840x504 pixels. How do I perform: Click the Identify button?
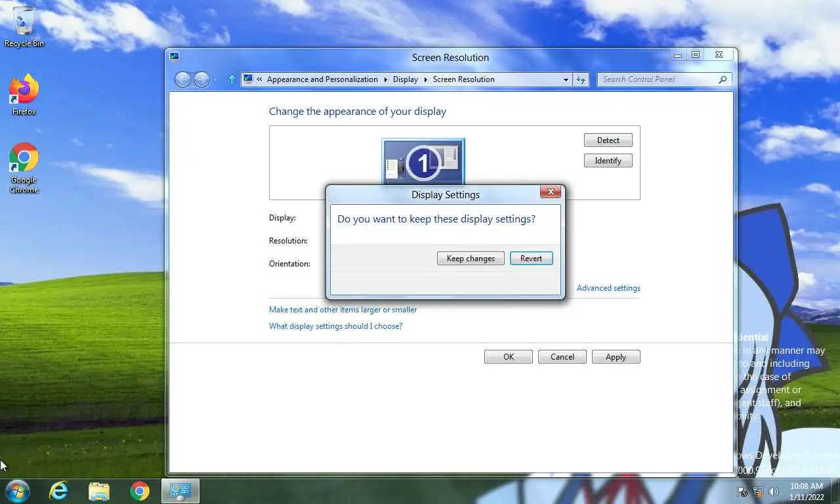point(608,161)
